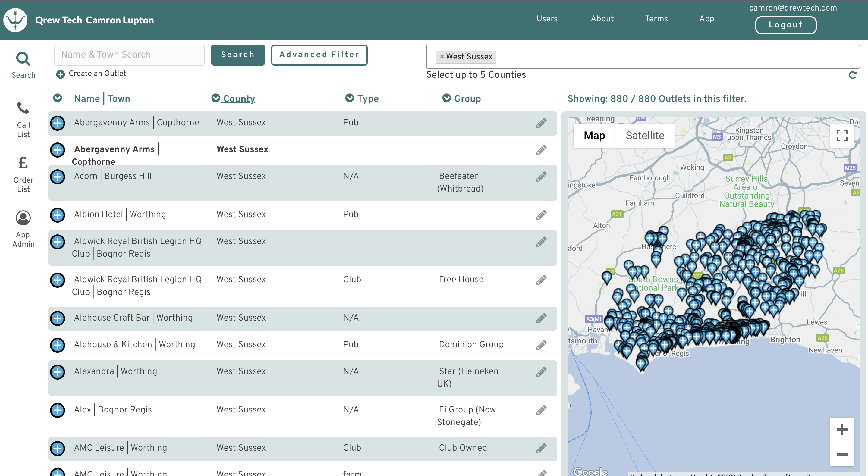Zoom in on the map
The width and height of the screenshot is (868, 476).
pyautogui.click(x=841, y=430)
